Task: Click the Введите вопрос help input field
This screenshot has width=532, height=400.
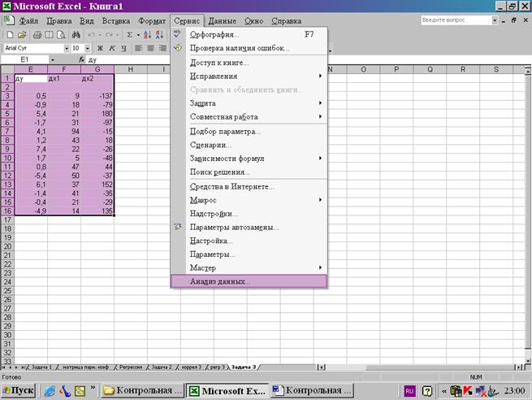Action: pos(456,20)
